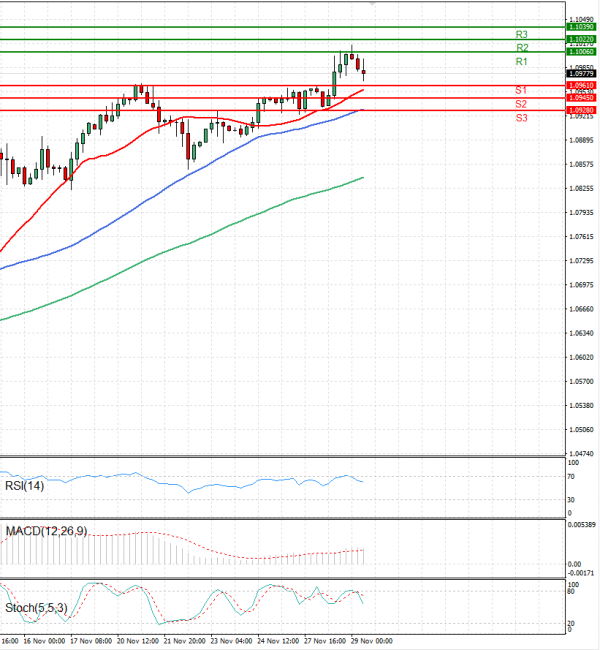Screen dimensions: 600x650
Task: Click the 1.08575 price axis value
Action: click(581, 165)
